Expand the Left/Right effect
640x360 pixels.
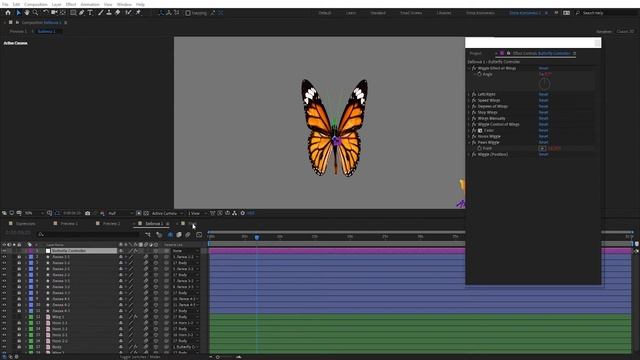(x=469, y=94)
